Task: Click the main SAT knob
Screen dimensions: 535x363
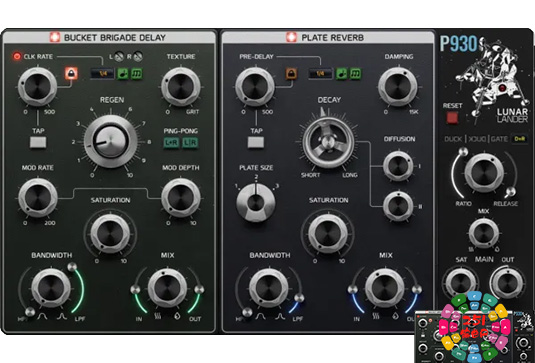Action: click(460, 283)
